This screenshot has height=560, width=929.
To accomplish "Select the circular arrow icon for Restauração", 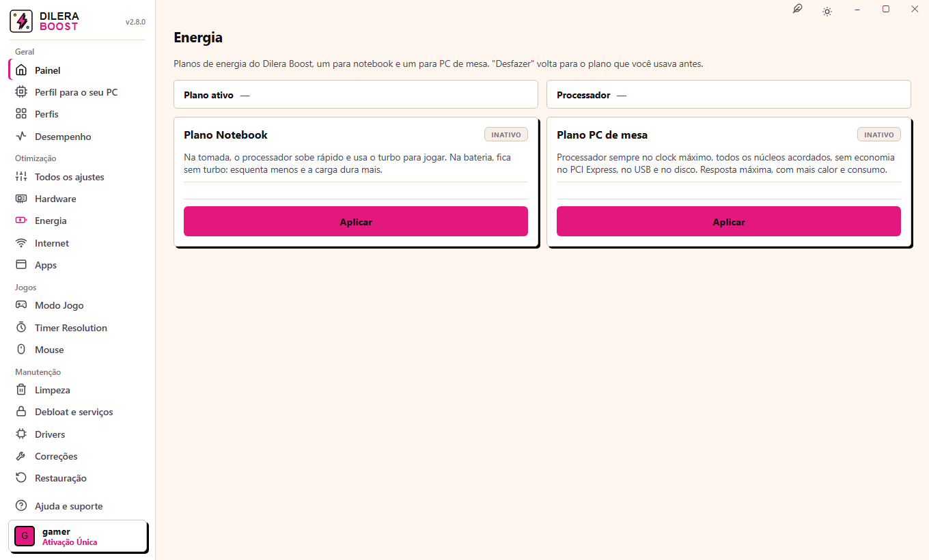I will coord(21,478).
